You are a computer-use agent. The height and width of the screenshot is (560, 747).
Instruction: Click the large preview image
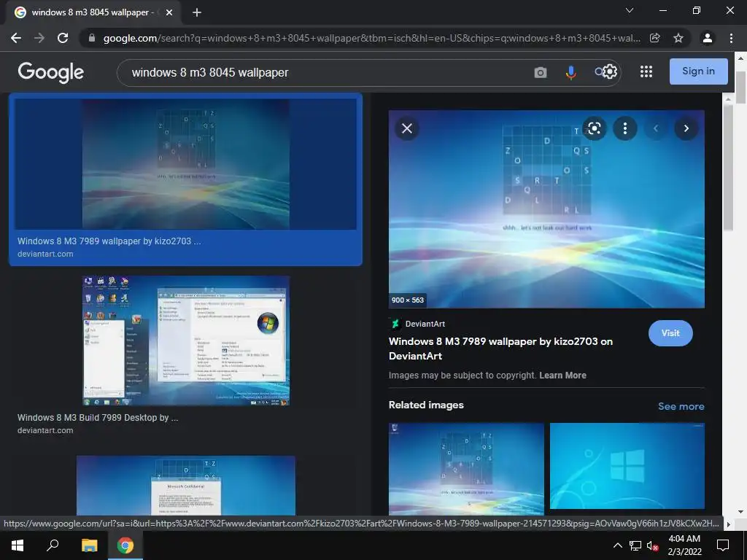pyautogui.click(x=546, y=209)
